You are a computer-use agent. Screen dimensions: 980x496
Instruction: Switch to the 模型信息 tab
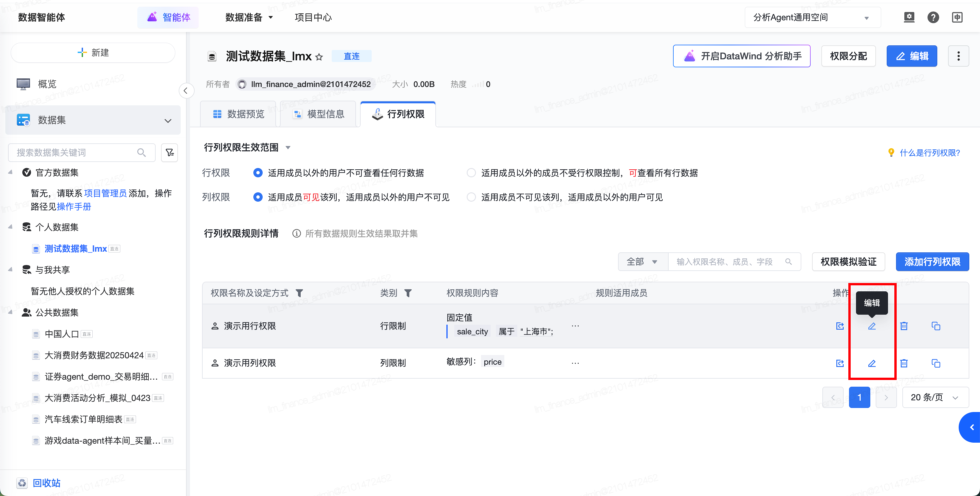coord(318,114)
